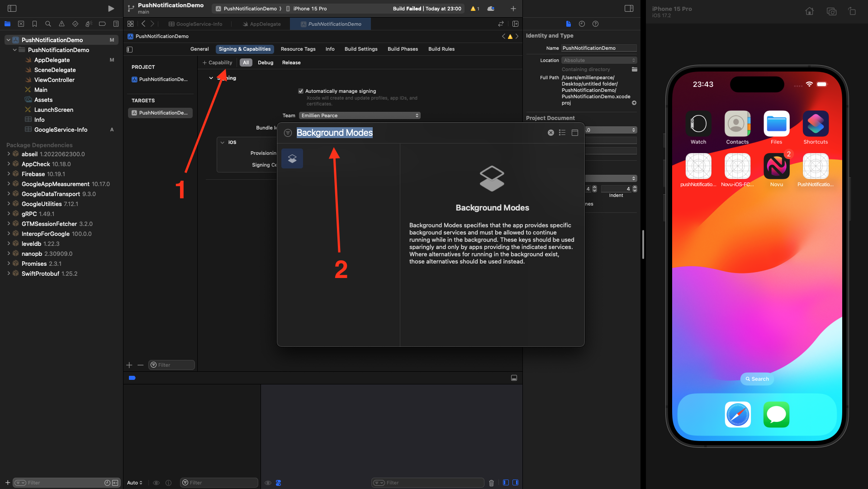Select the Background Modes capability result icon
Screen dimensions: 868x489
292,158
